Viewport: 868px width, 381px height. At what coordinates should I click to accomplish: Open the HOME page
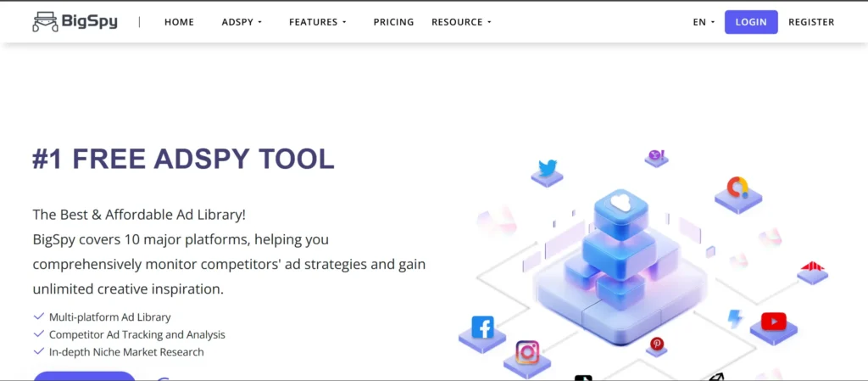pos(180,22)
